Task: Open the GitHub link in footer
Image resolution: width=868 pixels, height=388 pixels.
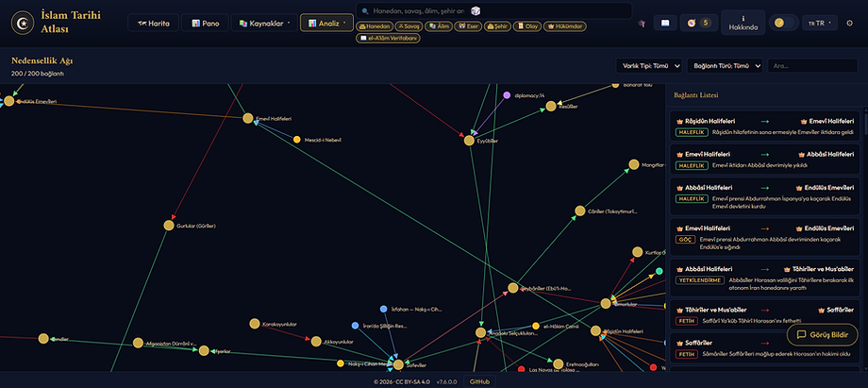Action: tap(479, 381)
